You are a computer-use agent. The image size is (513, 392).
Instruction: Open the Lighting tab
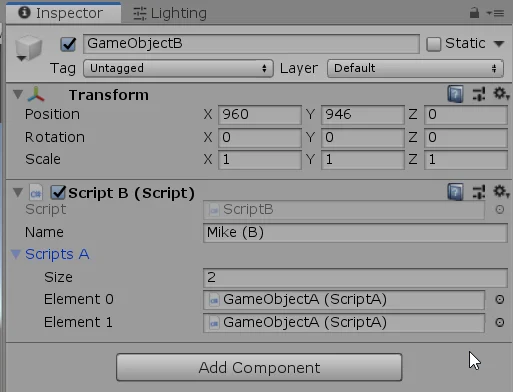coord(170,13)
